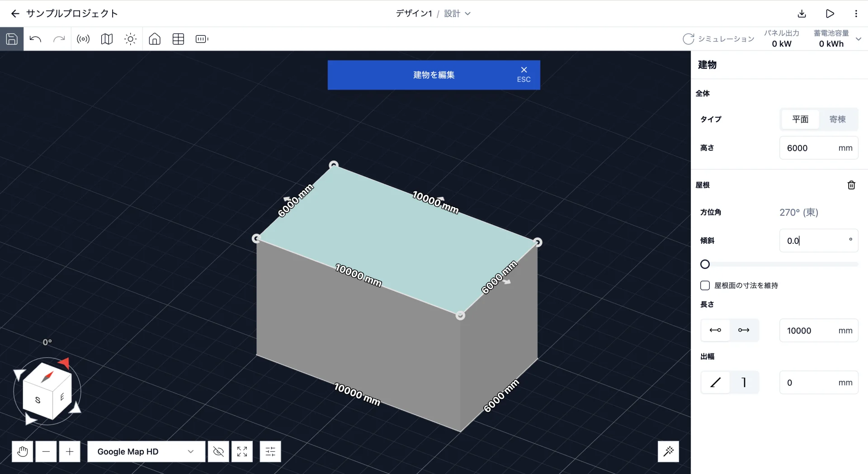Click the fit-to-screen expand arrows icon
The width and height of the screenshot is (868, 474).
242,451
